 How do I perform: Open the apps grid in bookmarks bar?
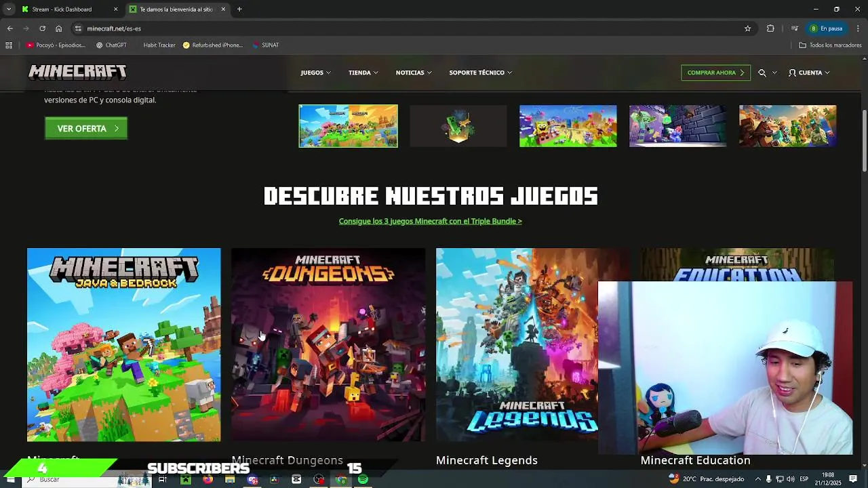[x=9, y=45]
